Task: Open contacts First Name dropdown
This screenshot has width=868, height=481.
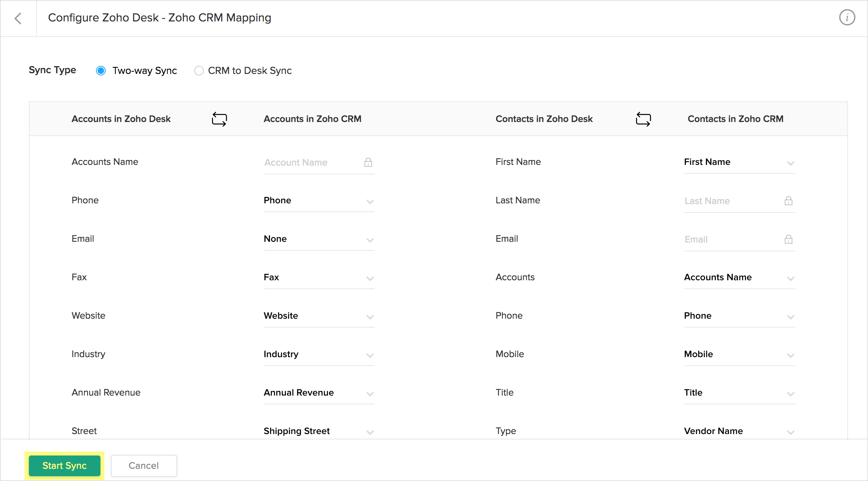Action: pos(739,162)
